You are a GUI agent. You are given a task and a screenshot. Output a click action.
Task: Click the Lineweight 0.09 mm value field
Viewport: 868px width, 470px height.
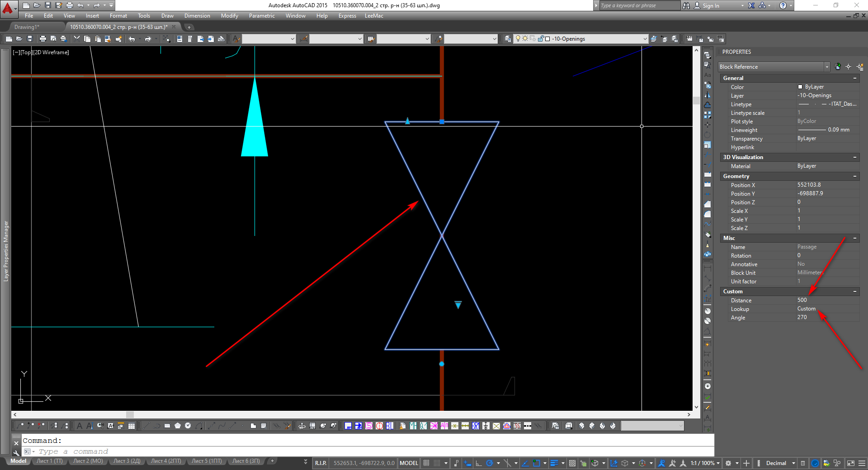tap(827, 130)
